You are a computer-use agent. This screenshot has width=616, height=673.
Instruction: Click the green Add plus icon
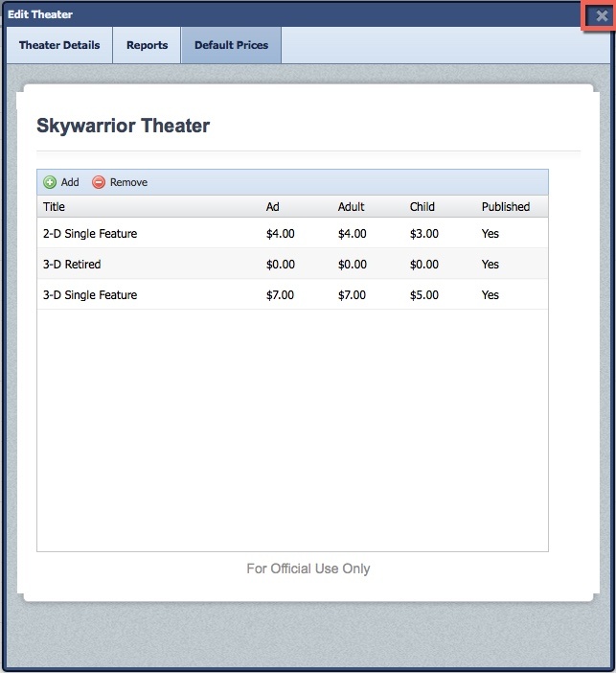(50, 182)
